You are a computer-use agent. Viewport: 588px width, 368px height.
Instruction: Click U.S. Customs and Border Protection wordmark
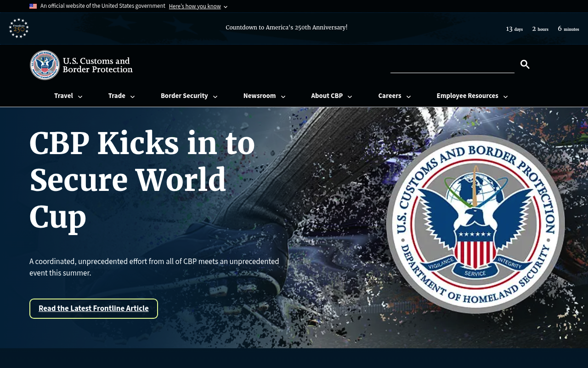pos(97,65)
